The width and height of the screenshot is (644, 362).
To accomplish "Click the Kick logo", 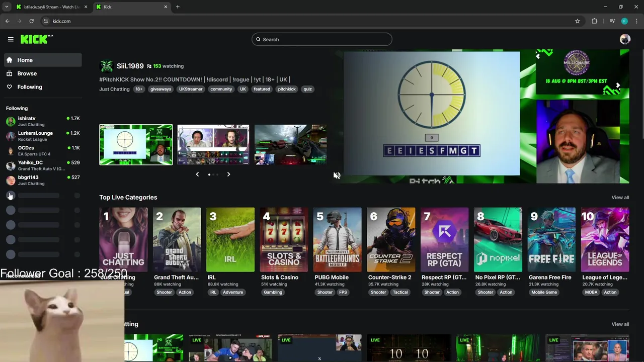I will pos(37,39).
